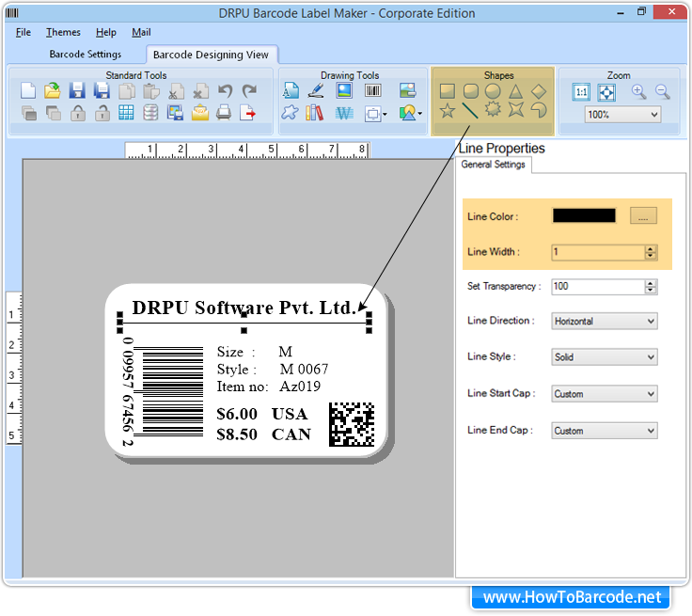Click the save-as-image icon
Image resolution: width=692 pixels, height=616 pixels.
pyautogui.click(x=175, y=113)
